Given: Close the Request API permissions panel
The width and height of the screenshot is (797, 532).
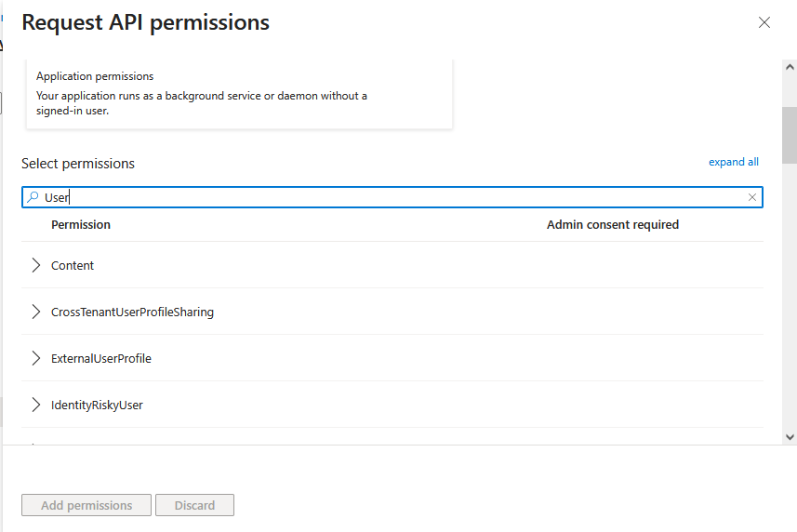Looking at the screenshot, I should click(x=764, y=22).
